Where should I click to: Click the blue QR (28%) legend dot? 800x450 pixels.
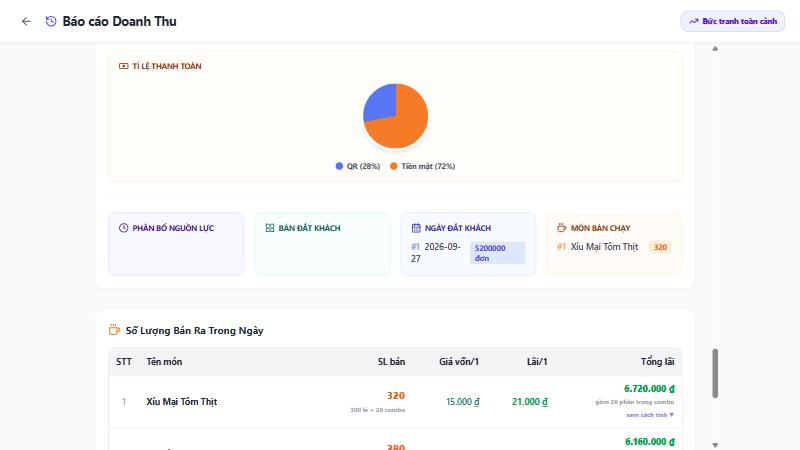(x=339, y=166)
